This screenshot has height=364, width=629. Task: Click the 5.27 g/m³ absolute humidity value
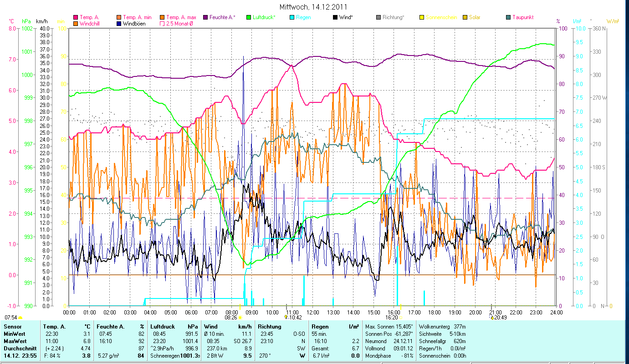tap(109, 356)
